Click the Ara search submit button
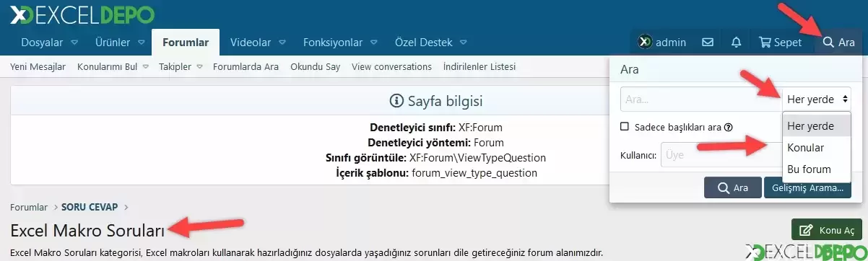This screenshot has width=868, height=261. [x=732, y=187]
